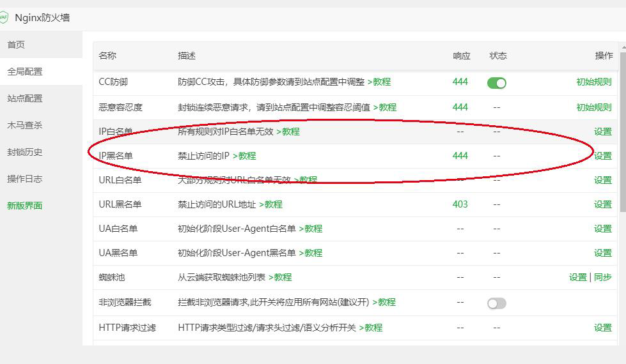The image size is (626, 364).
Task: Open 设置 for IP黑名单
Action: click(603, 156)
